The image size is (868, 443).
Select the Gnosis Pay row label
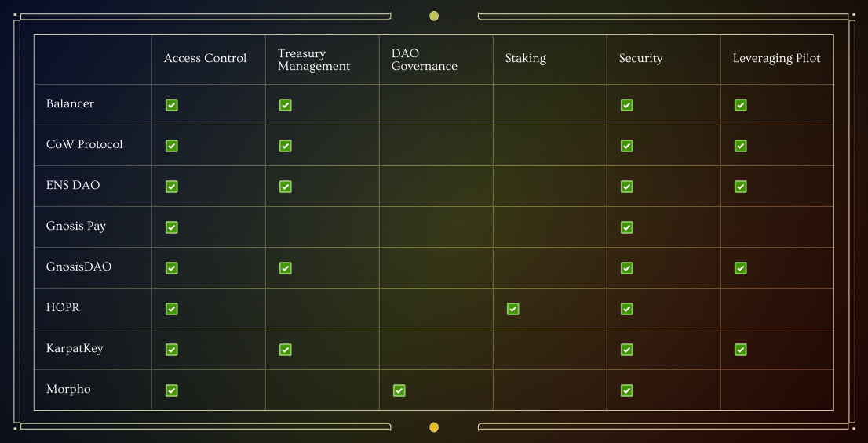(76, 227)
